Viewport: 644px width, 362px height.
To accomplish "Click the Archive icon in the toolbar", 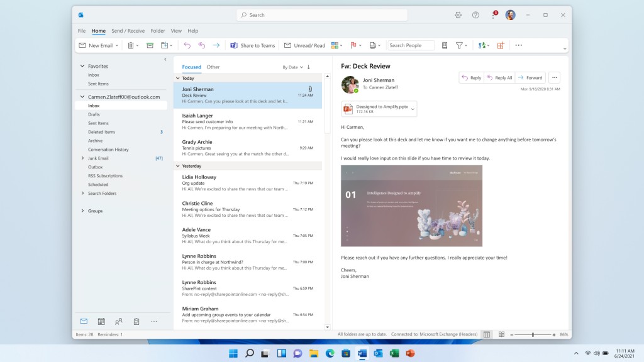I will (150, 45).
